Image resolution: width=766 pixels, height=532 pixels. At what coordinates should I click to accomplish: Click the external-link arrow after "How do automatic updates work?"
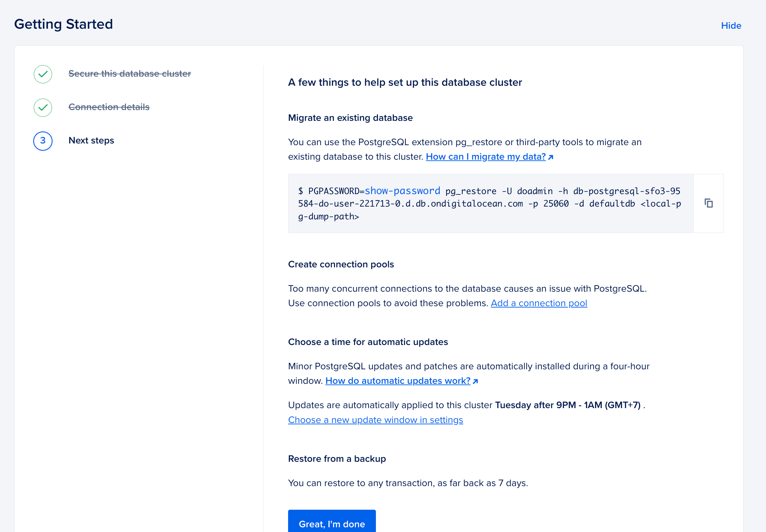pos(475,381)
